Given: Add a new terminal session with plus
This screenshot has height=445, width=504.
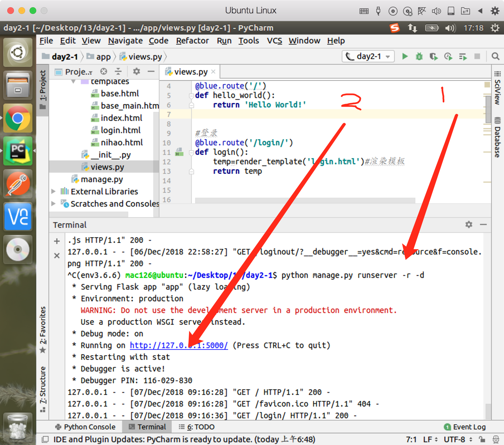Looking at the screenshot, I should (x=57, y=241).
